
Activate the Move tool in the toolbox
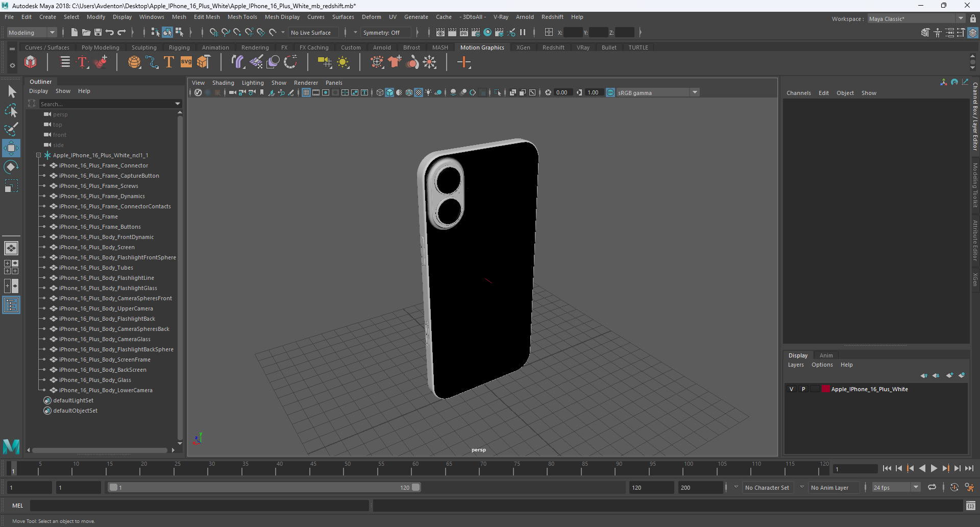[x=11, y=148]
